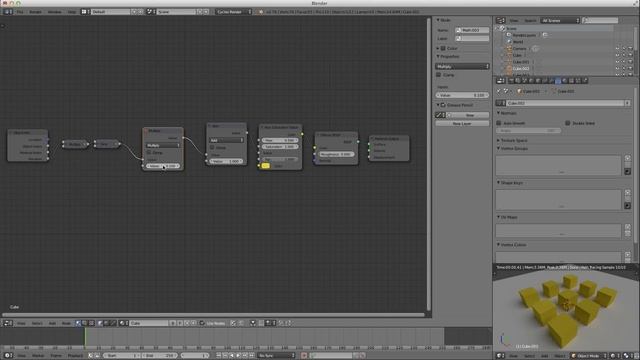Open the Cycles Render engine dropdown
Image resolution: width=640 pixels, height=360 pixels.
233,12
